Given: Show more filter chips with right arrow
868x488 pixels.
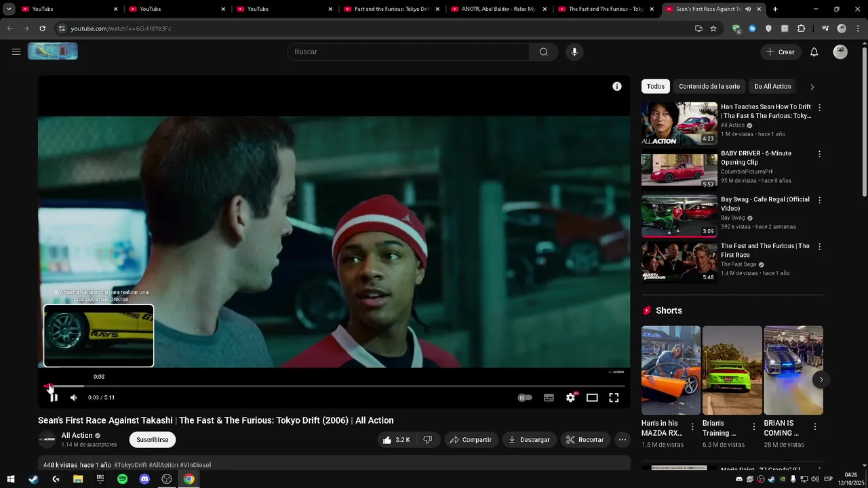Looking at the screenshot, I should click(812, 87).
